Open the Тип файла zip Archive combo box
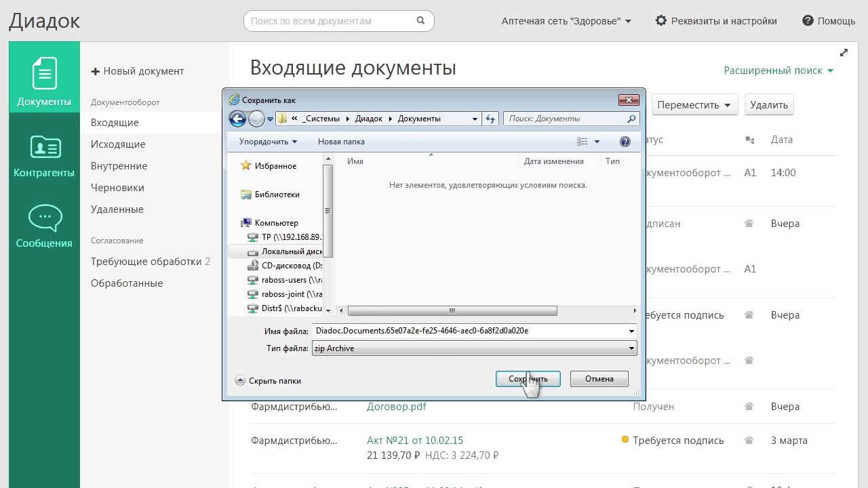868x488 pixels. [x=474, y=348]
